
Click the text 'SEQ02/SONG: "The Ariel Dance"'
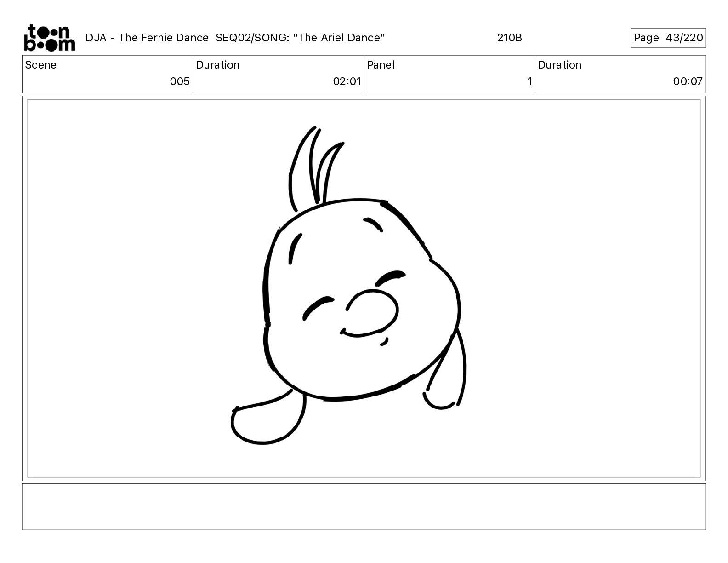click(x=300, y=38)
